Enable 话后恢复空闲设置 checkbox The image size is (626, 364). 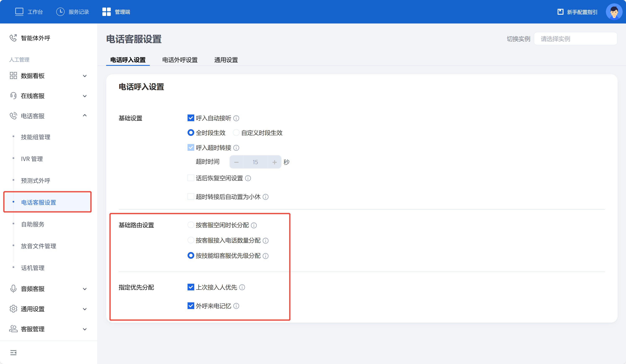(190, 178)
